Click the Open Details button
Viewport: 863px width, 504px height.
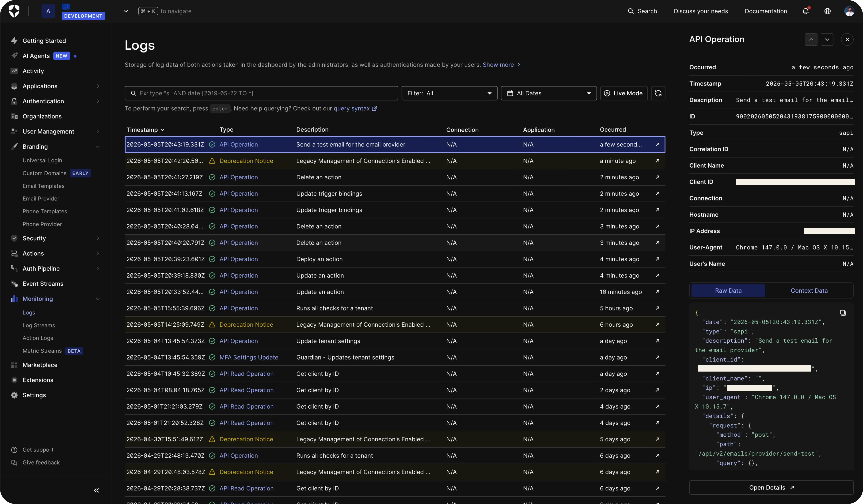(x=771, y=488)
